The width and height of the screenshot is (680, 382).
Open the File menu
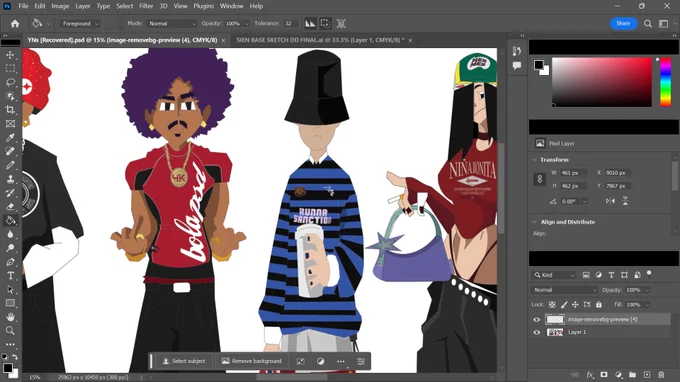coord(23,6)
